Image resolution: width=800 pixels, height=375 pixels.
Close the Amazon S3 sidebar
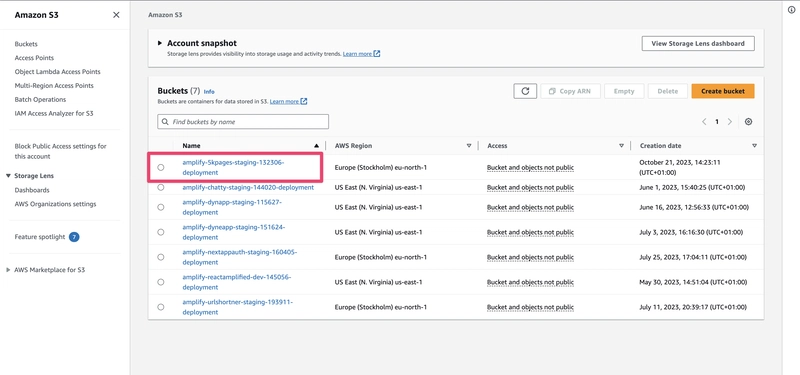[x=116, y=15]
